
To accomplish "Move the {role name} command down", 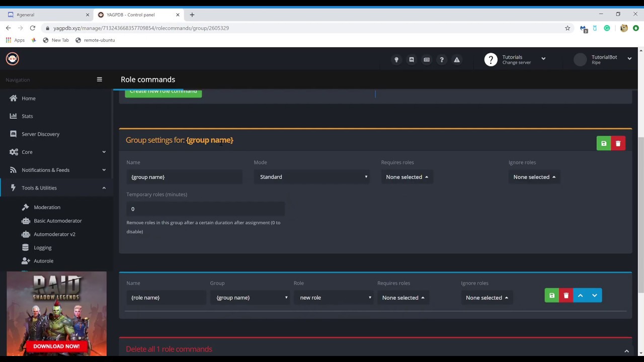I will tap(595, 296).
